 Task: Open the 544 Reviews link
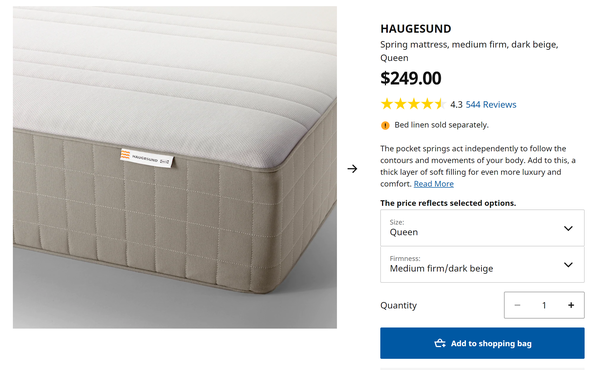[491, 104]
